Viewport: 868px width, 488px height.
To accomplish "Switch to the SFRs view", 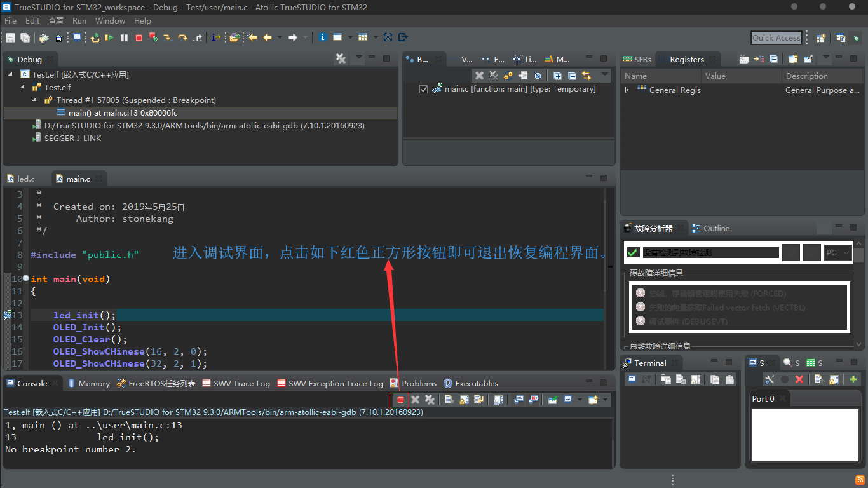I will pos(642,58).
